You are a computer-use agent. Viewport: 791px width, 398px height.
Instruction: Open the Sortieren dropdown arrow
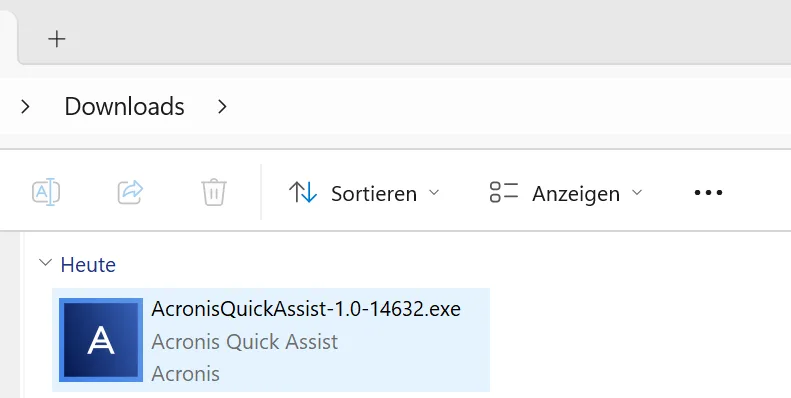coord(434,192)
